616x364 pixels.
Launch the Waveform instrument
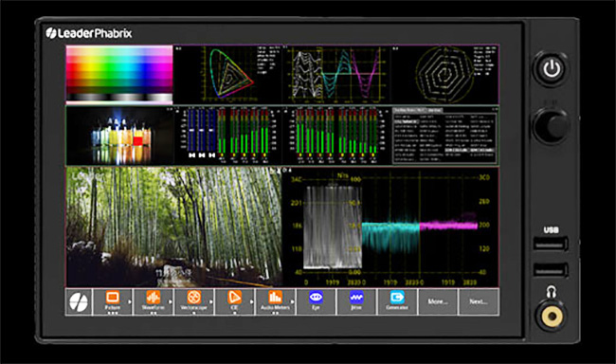tap(154, 301)
